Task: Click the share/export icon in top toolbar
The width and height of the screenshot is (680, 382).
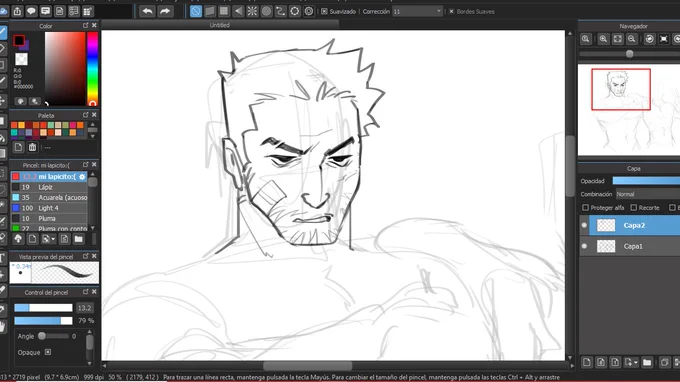Action: pos(17,11)
